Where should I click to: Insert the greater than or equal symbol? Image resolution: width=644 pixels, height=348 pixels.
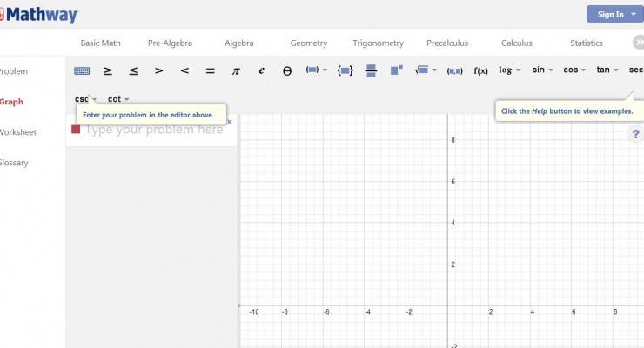tap(108, 70)
